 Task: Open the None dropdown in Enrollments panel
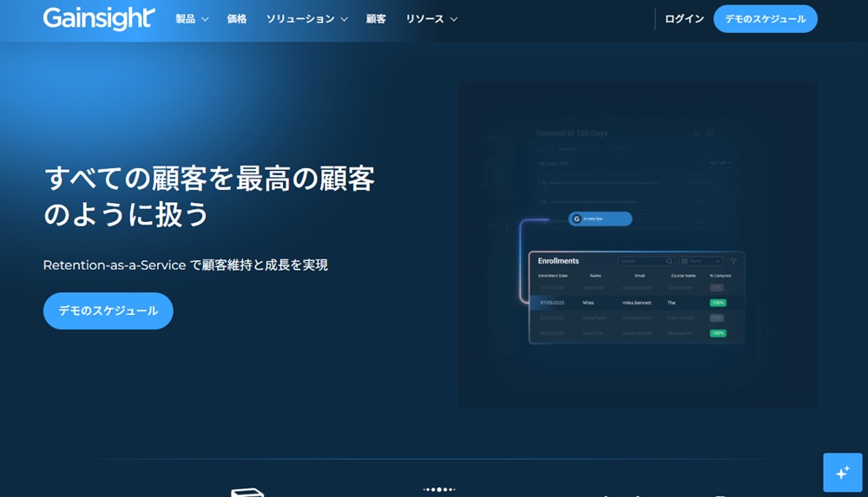(701, 261)
